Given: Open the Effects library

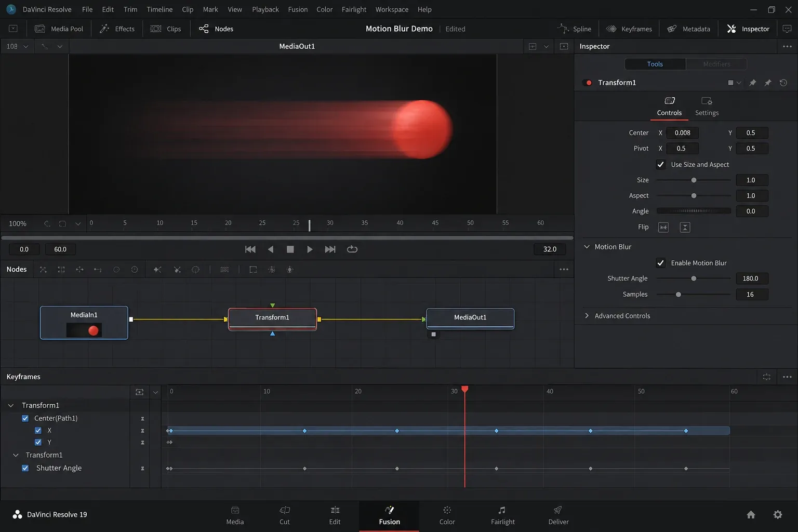Looking at the screenshot, I should point(117,29).
